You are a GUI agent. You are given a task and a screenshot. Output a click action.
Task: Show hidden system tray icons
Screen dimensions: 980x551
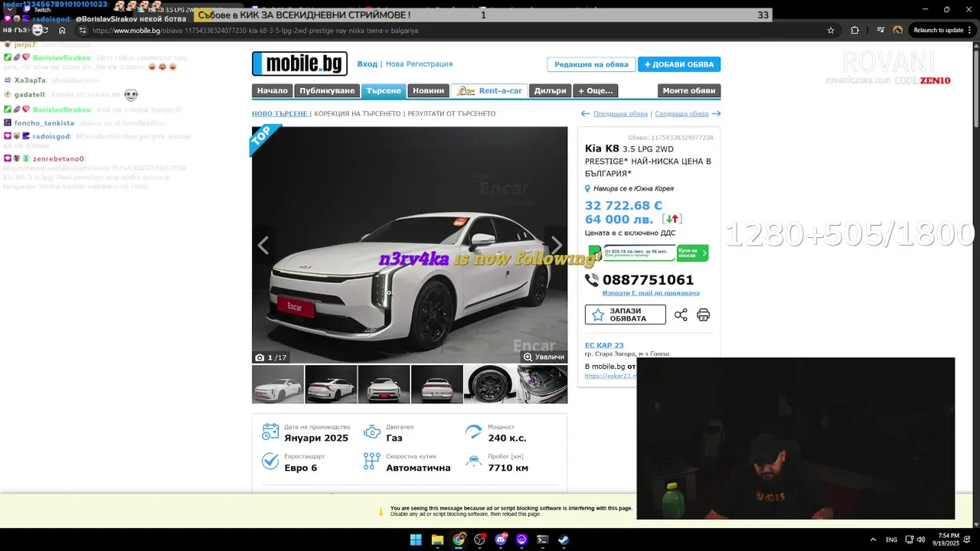pyautogui.click(x=873, y=540)
